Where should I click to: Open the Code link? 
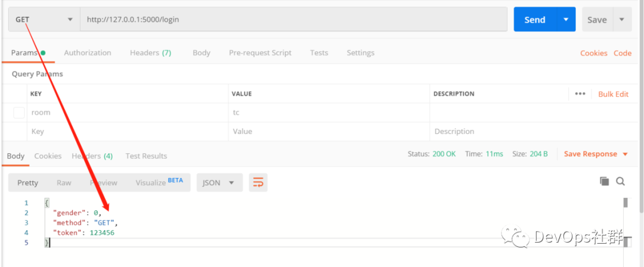623,53
